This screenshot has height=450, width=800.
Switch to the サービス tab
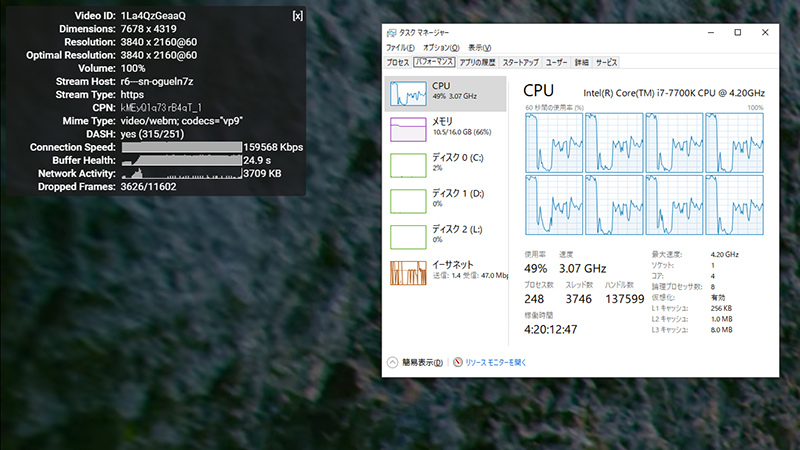pos(606,62)
